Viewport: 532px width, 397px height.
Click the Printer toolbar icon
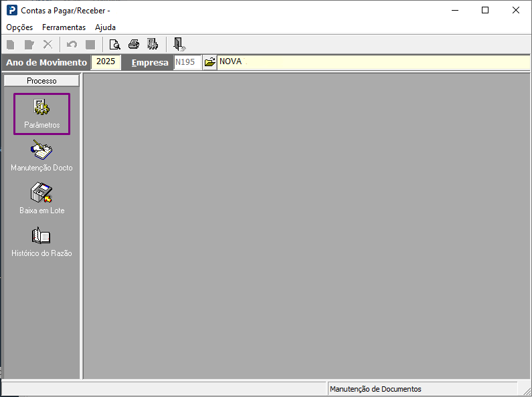coord(134,44)
